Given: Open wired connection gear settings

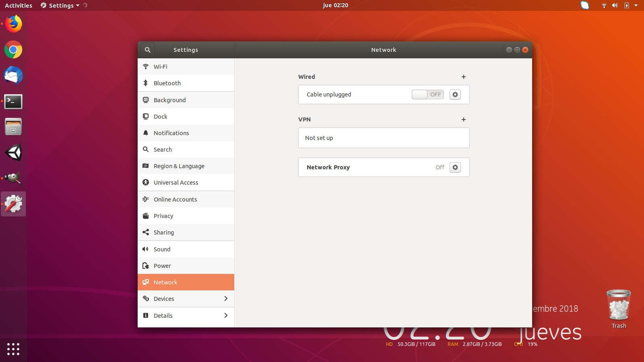Looking at the screenshot, I should point(455,95).
